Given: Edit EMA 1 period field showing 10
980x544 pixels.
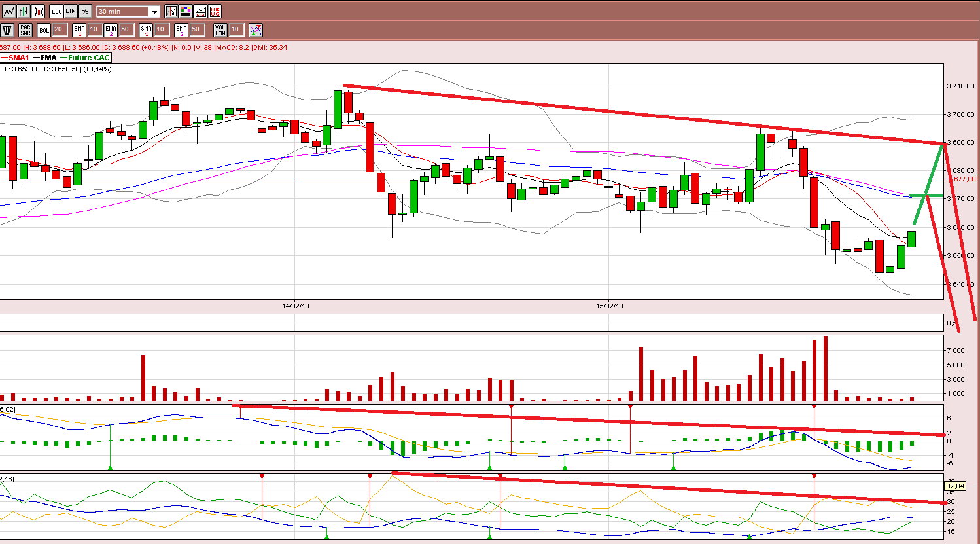Looking at the screenshot, I should tap(95, 29).
